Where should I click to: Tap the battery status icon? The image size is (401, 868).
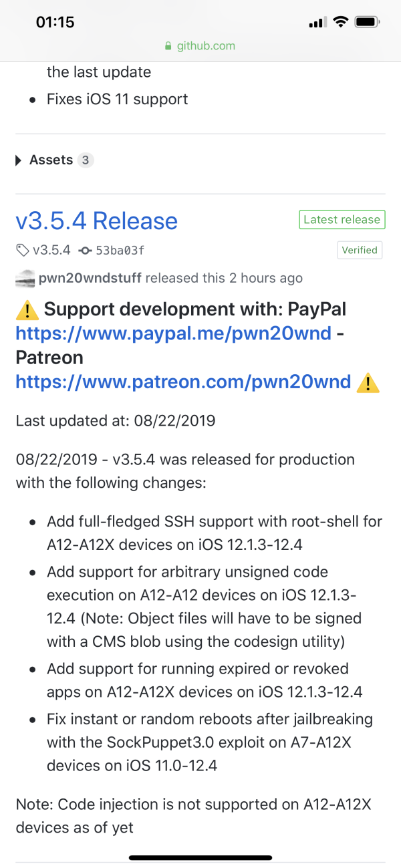point(368,22)
